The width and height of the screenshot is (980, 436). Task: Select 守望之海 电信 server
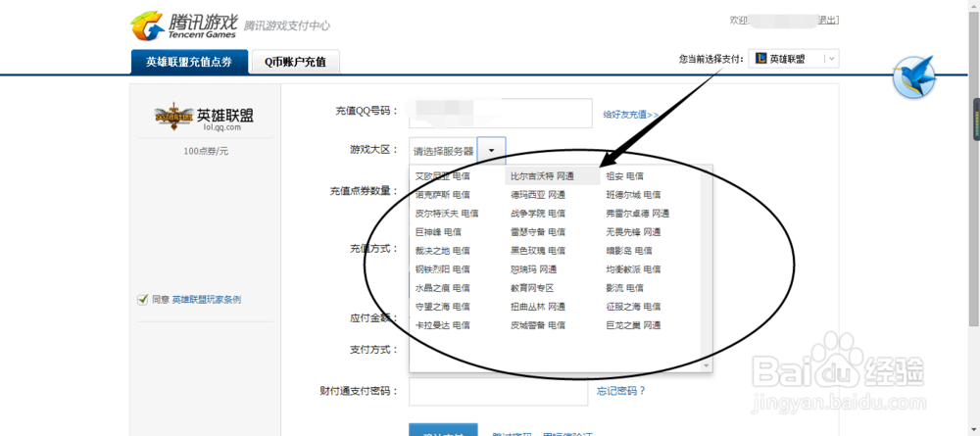click(443, 307)
